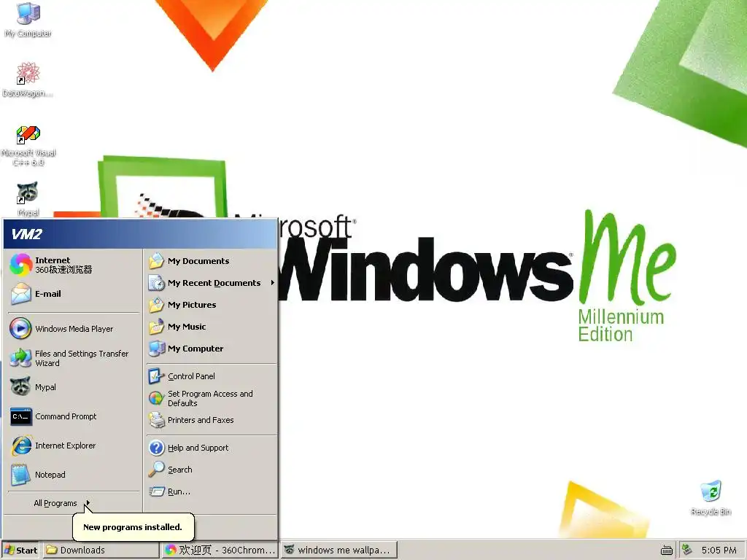Launch Internet Explorer icon
Image resolution: width=747 pixels, height=560 pixels.
[20, 446]
